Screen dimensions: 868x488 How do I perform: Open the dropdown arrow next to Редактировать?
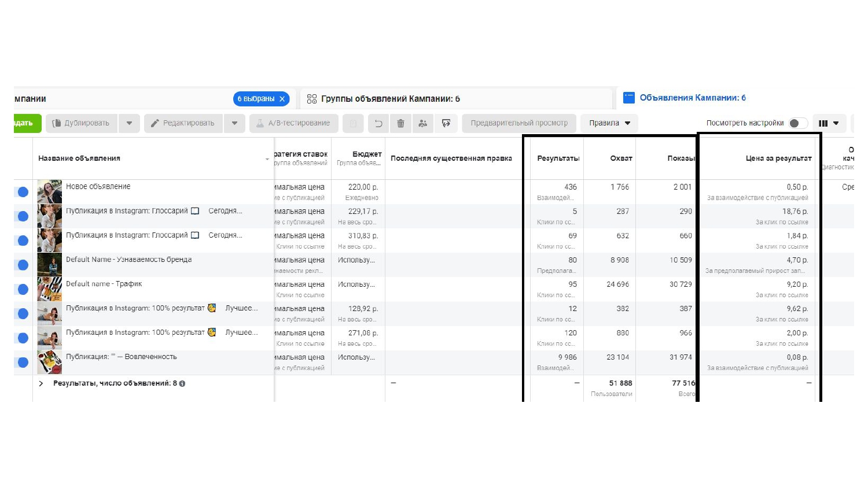[234, 123]
